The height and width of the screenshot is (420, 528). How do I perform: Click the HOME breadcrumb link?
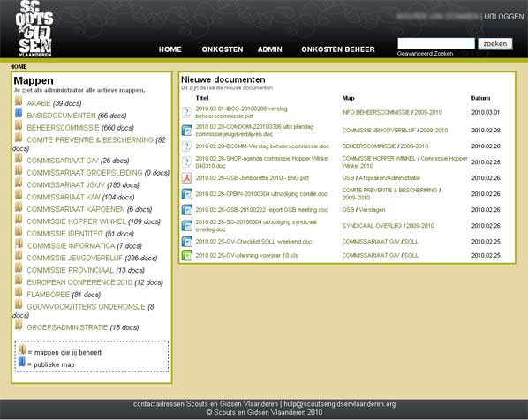tap(19, 67)
